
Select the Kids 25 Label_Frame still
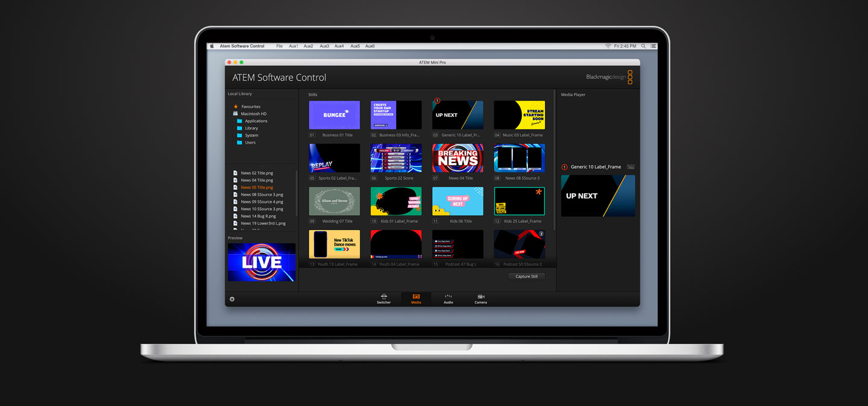(x=519, y=201)
